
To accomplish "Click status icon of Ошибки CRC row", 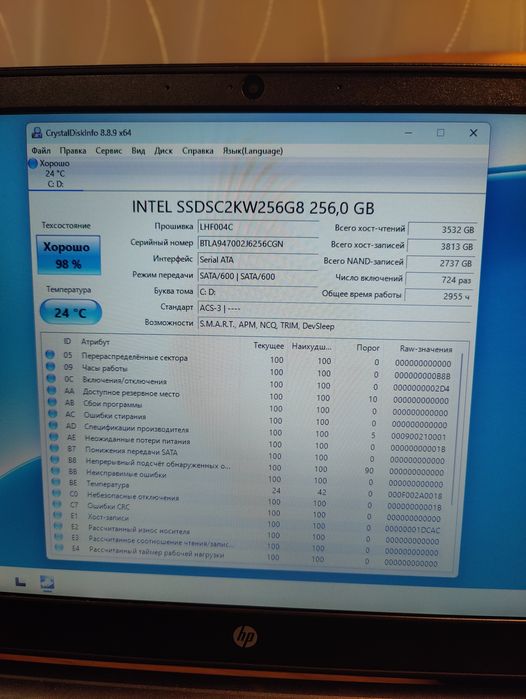I will coord(57,504).
